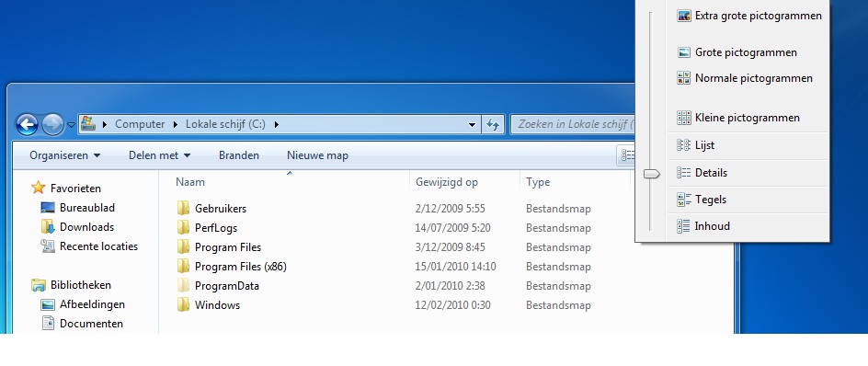Open Recente locaties in the navigation pane
868x366 pixels.
pos(98,246)
